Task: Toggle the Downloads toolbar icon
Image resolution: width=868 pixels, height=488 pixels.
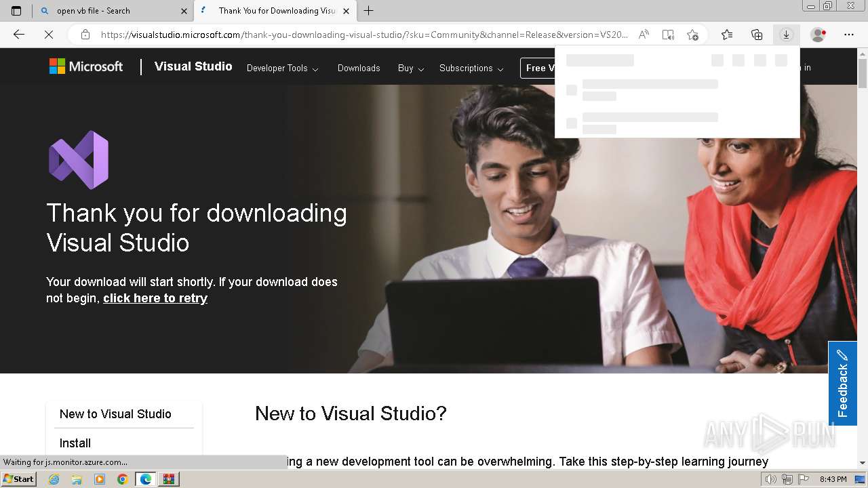Action: [786, 35]
